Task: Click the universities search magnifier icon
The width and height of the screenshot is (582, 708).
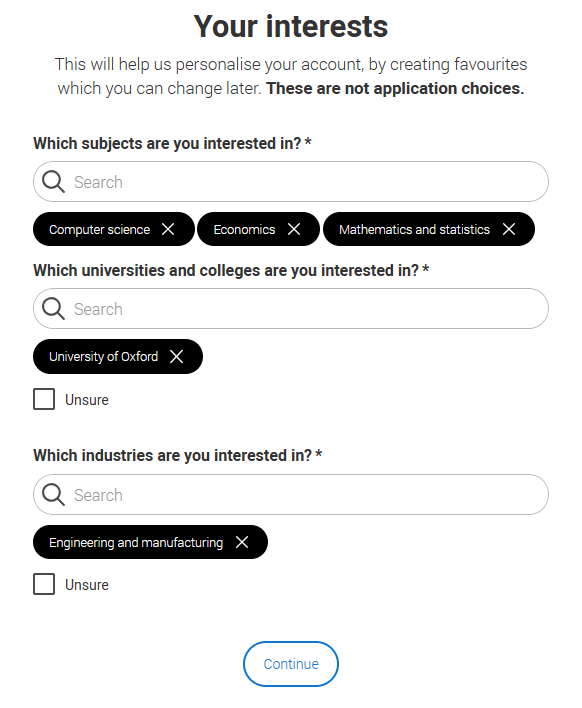Action: (x=53, y=309)
